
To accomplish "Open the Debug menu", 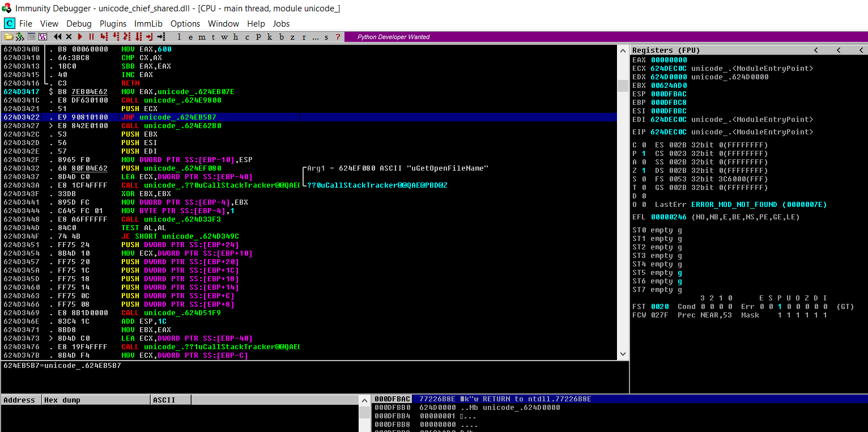I will (79, 24).
